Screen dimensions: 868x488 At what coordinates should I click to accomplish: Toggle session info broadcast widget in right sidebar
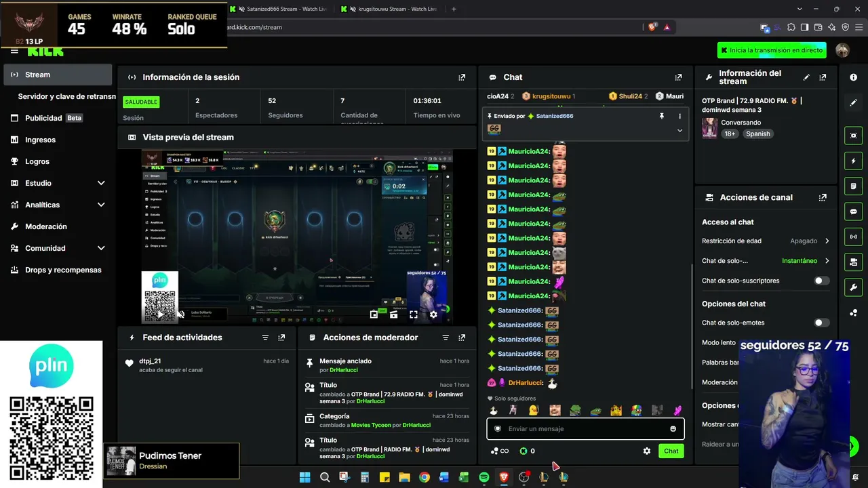853,237
